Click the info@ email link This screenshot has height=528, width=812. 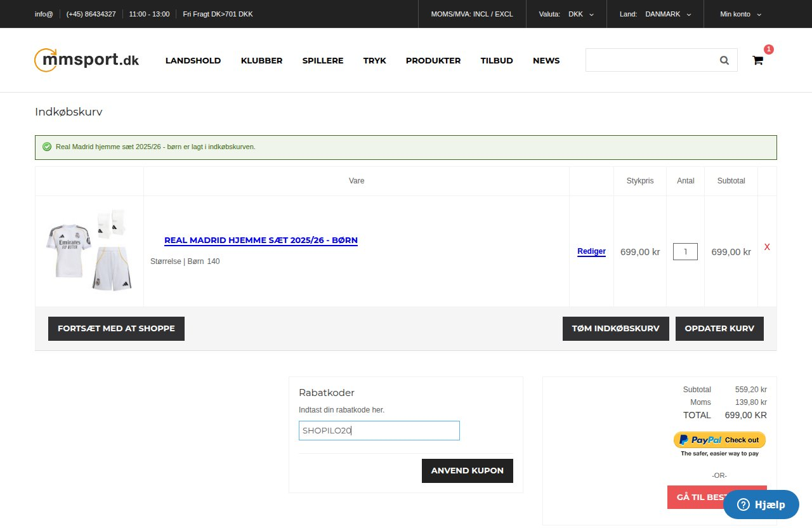(x=44, y=14)
